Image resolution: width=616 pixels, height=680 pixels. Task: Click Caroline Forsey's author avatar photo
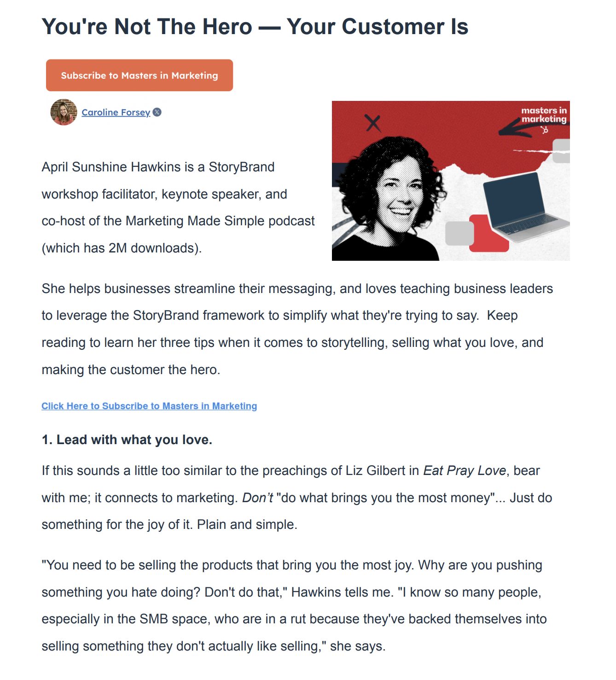pyautogui.click(x=64, y=112)
